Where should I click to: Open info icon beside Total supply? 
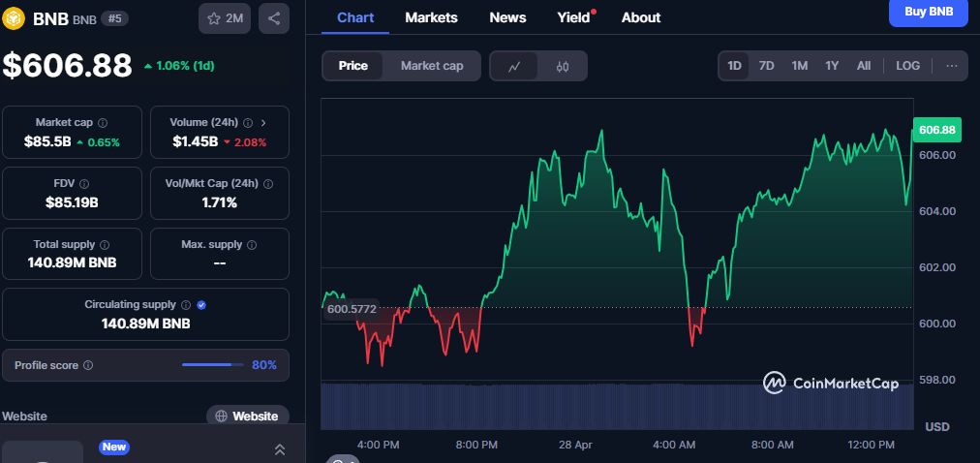pyautogui.click(x=105, y=245)
